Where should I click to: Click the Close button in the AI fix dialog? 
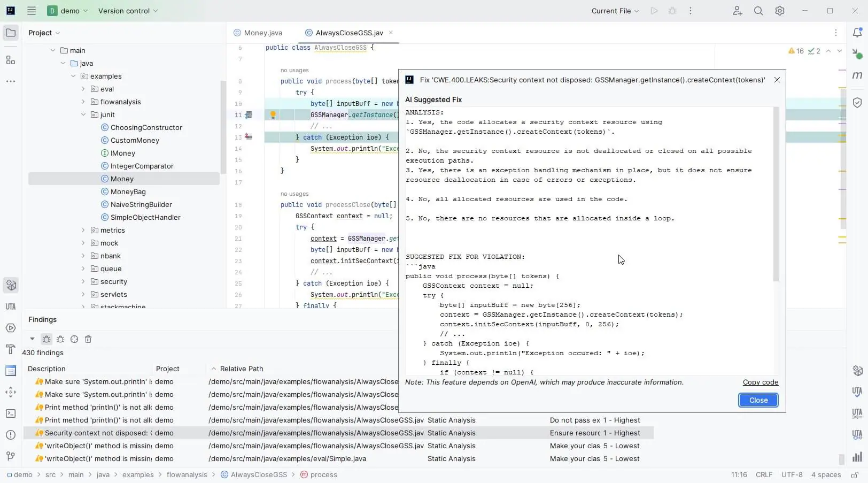pos(758,400)
